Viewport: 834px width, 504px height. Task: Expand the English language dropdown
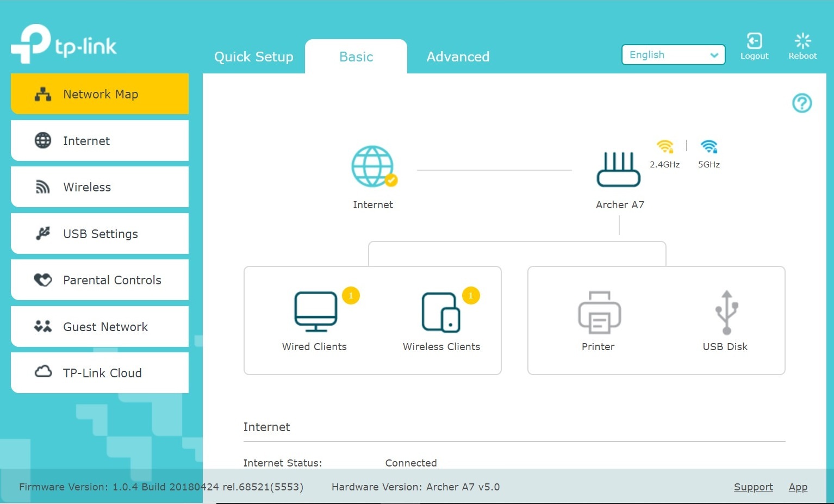point(673,54)
